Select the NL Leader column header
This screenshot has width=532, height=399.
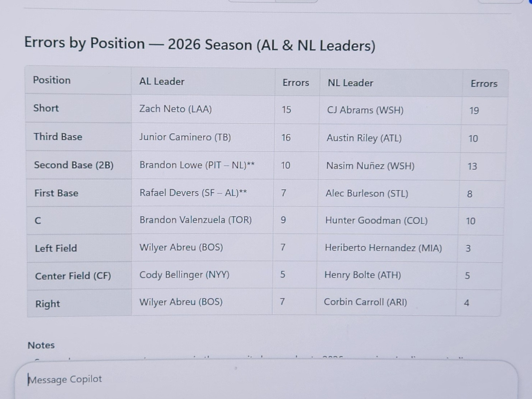(391, 83)
